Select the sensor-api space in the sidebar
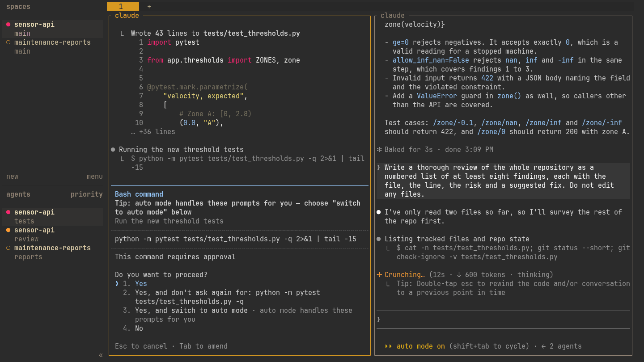The width and height of the screenshot is (644, 362). [53, 29]
